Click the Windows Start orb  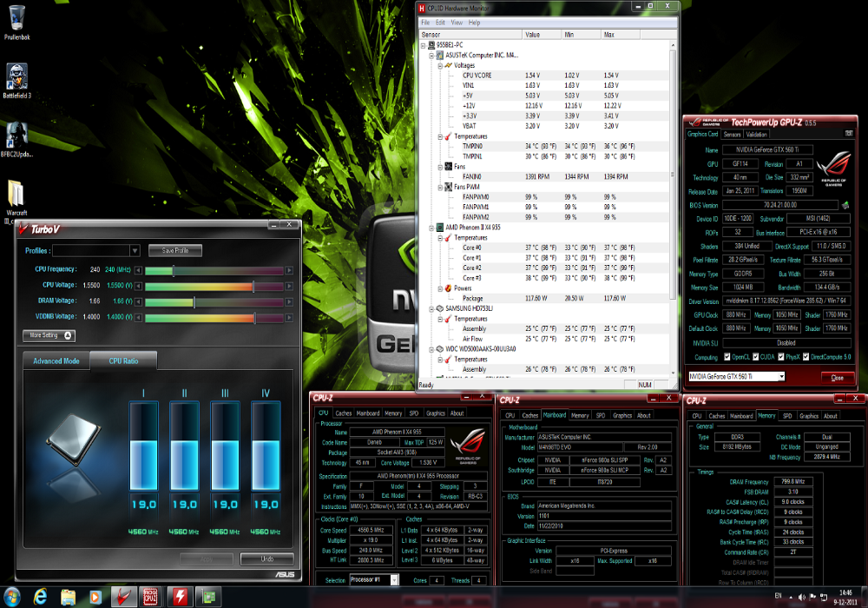[12, 597]
